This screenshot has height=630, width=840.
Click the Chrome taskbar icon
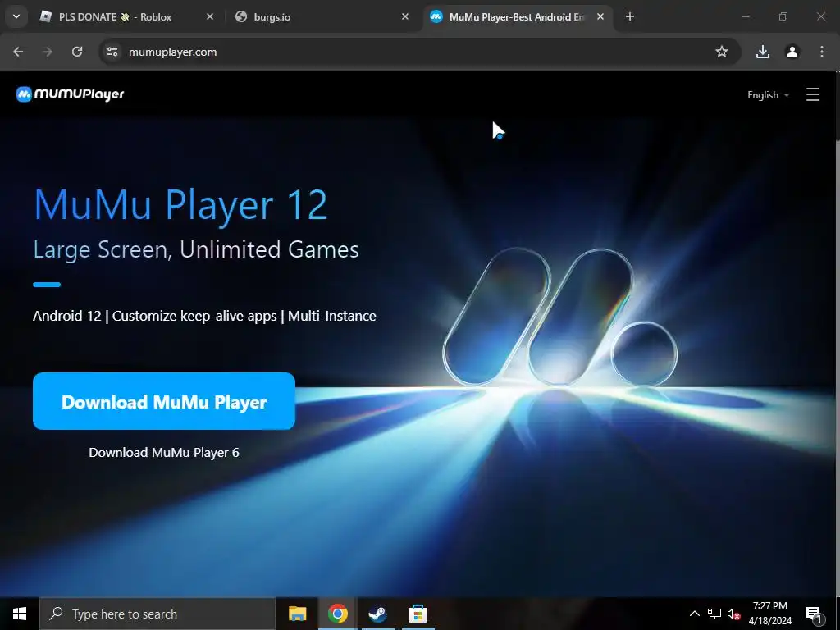337,614
